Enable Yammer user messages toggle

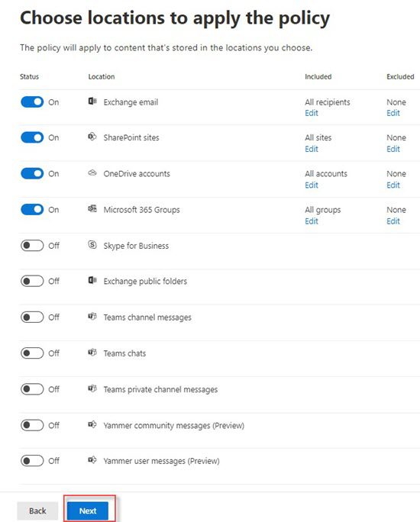32,461
